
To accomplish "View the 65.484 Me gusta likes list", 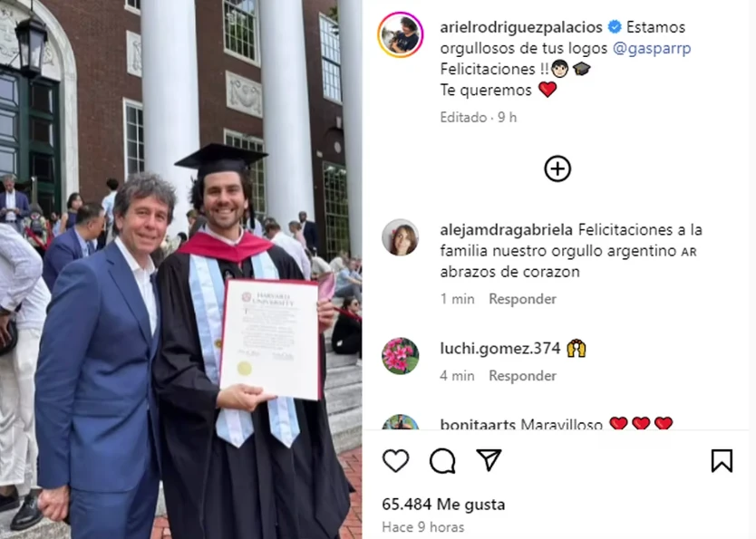I will (443, 505).
